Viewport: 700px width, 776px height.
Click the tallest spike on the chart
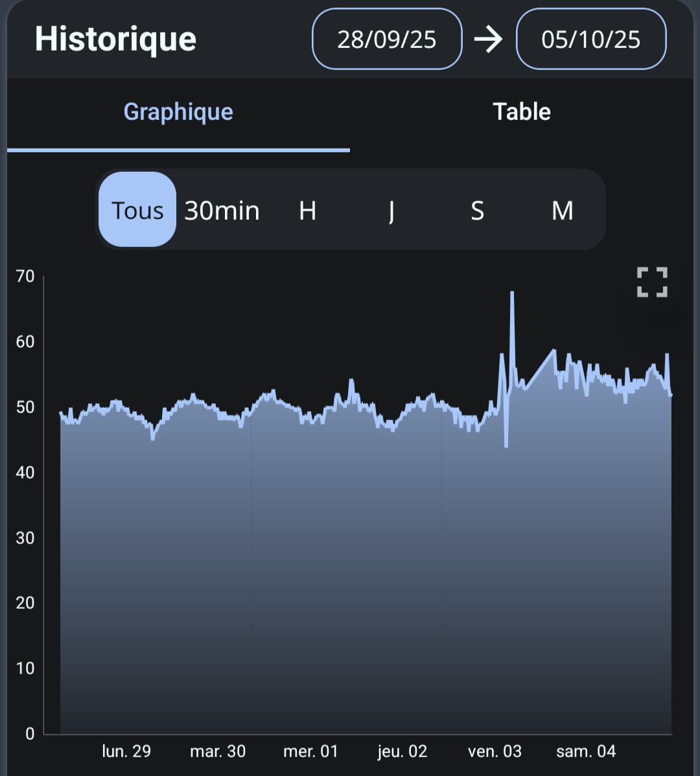[x=512, y=294]
